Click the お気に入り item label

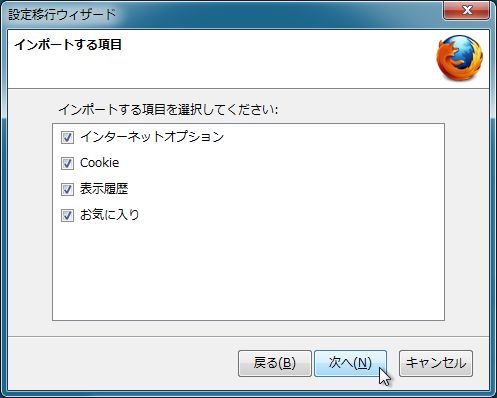point(110,215)
